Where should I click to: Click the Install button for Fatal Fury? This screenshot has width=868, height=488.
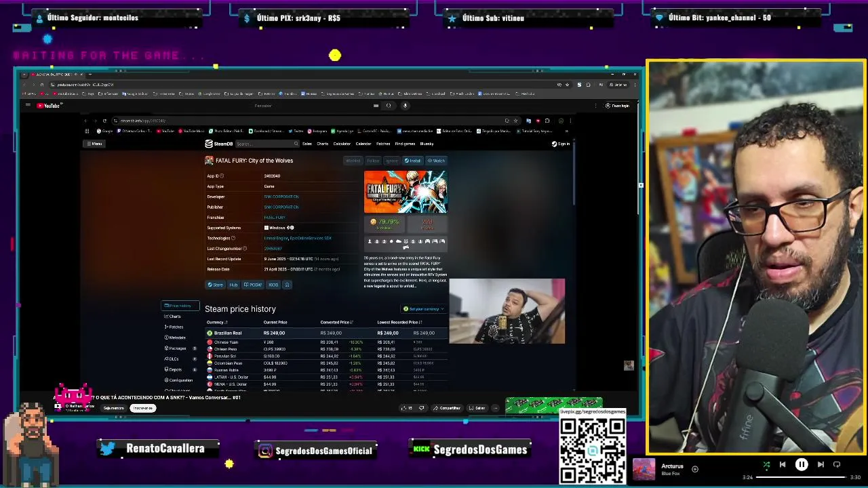(x=412, y=161)
